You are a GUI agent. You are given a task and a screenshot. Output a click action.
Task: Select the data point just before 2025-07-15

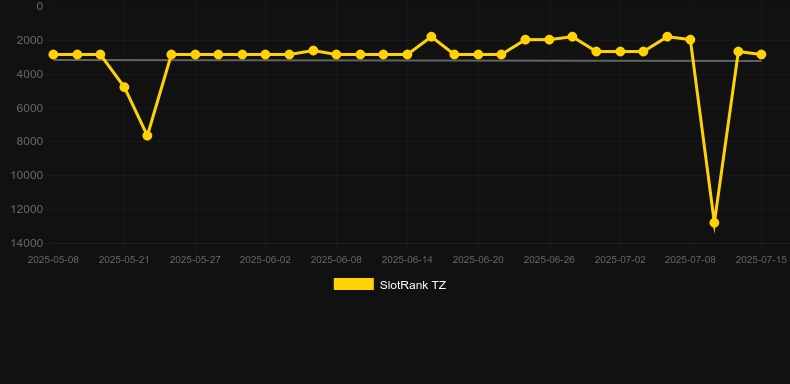pos(738,51)
